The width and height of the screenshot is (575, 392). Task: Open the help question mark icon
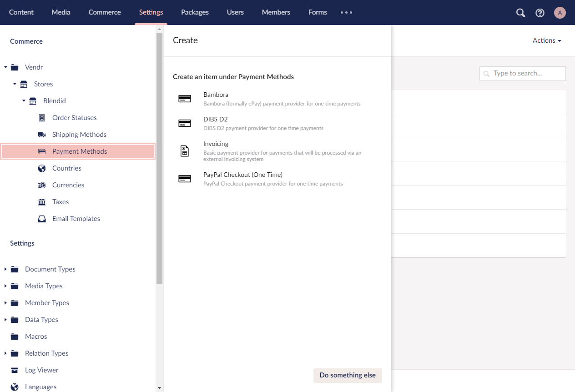[540, 13]
